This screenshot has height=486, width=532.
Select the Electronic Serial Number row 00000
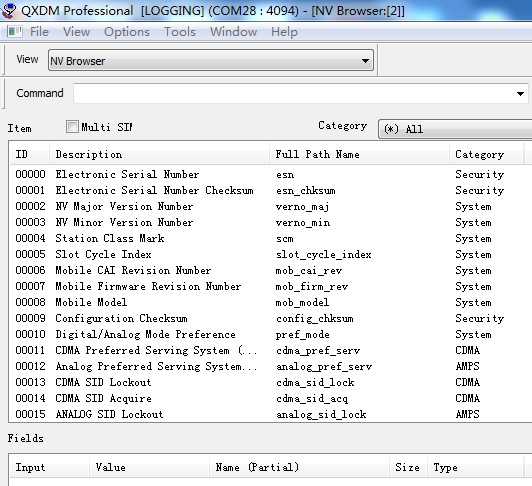tap(270, 174)
